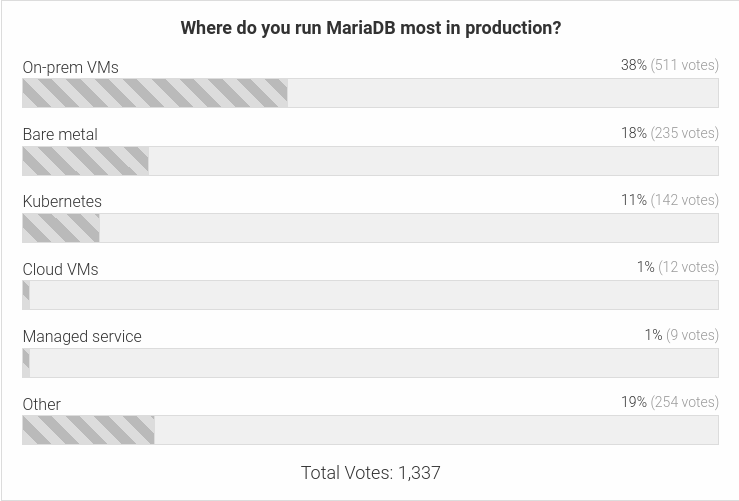The image size is (739, 501).
Task: Click the Cloud VMs result bar track
Action: click(370, 295)
